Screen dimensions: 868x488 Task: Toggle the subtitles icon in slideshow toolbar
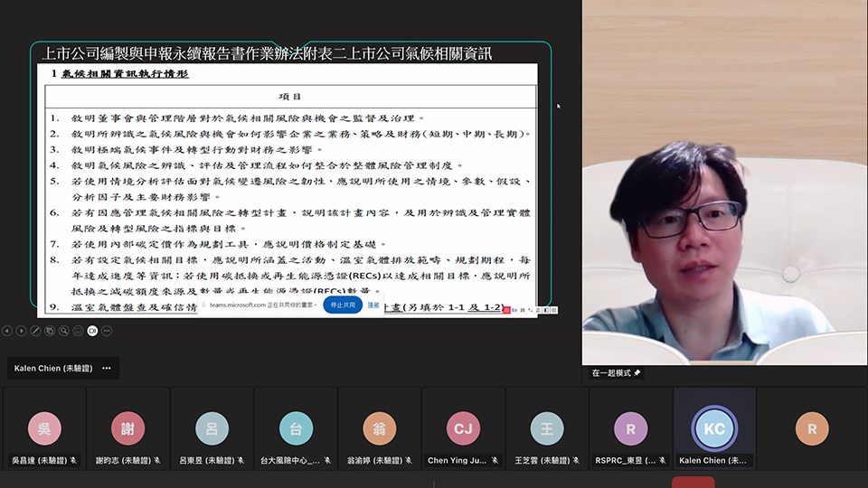point(78,331)
